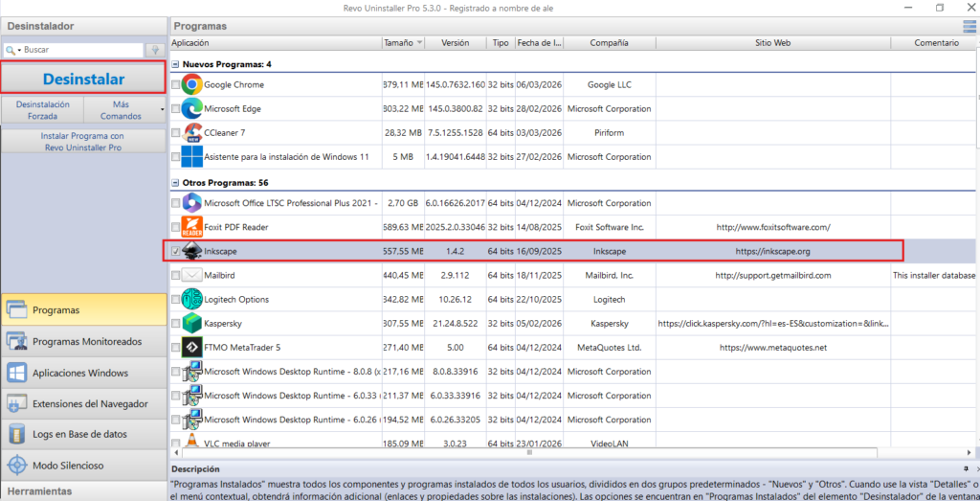980x501 pixels.
Task: Check the Microsoft Edge checkbox
Action: [x=176, y=109]
